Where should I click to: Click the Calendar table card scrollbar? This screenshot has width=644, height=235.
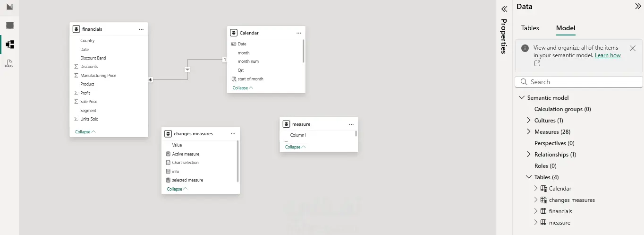pos(303,51)
